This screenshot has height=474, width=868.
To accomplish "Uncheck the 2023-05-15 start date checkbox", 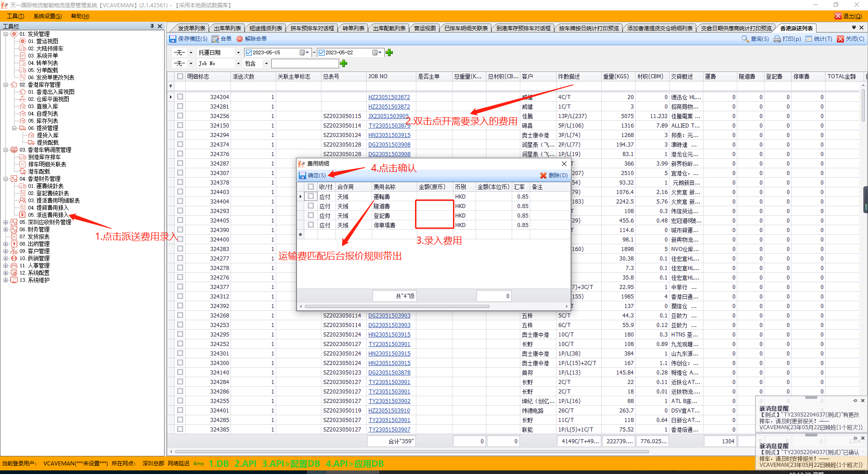I will click(249, 52).
